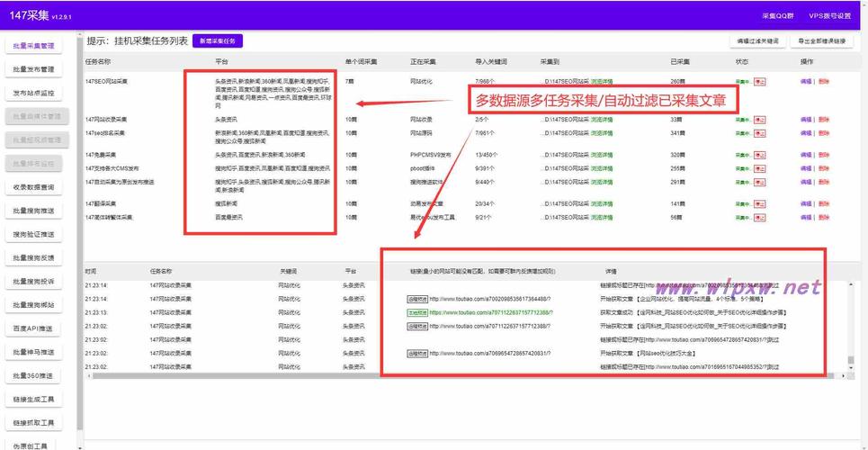Delete the 147网站收录采集 task in task list

824,120
